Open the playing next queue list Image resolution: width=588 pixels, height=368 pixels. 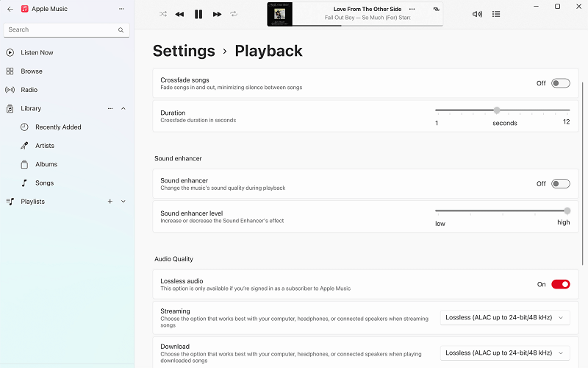(x=496, y=14)
